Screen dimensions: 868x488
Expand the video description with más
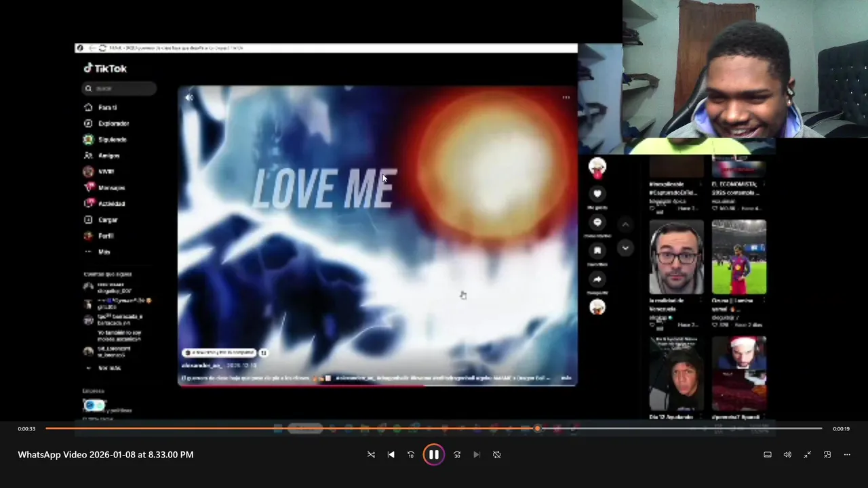[566, 378]
